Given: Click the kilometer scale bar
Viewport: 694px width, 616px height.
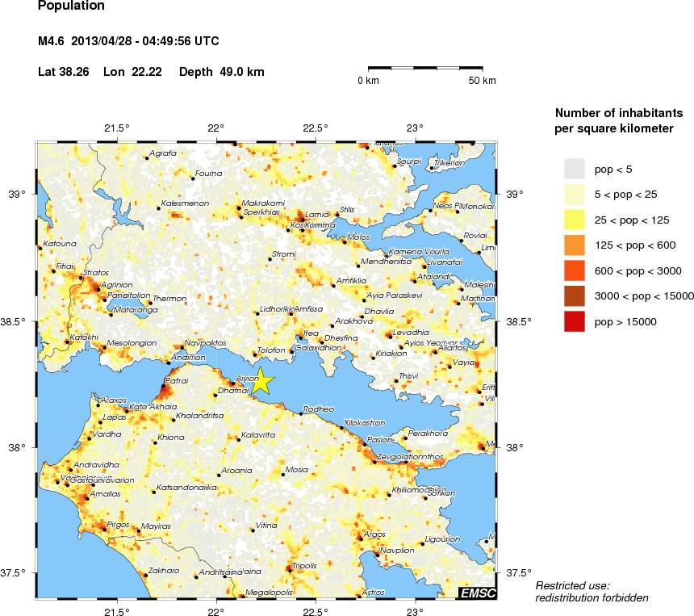Looking at the screenshot, I should coord(425,69).
